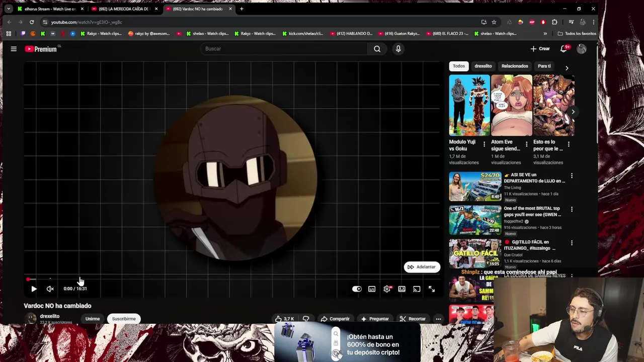Share video with Compartir
The height and width of the screenshot is (362, 644).
tap(335, 319)
